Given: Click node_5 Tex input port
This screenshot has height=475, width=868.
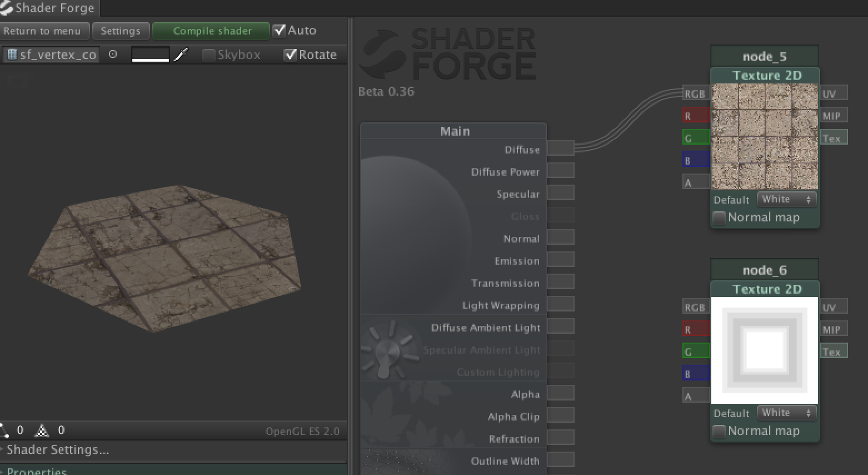Looking at the screenshot, I should coord(834,137).
